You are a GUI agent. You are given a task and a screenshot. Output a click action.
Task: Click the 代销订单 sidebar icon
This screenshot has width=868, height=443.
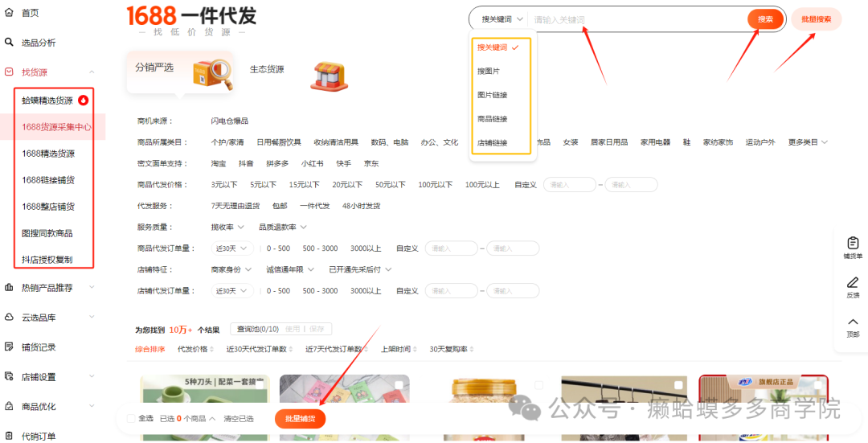coord(9,437)
